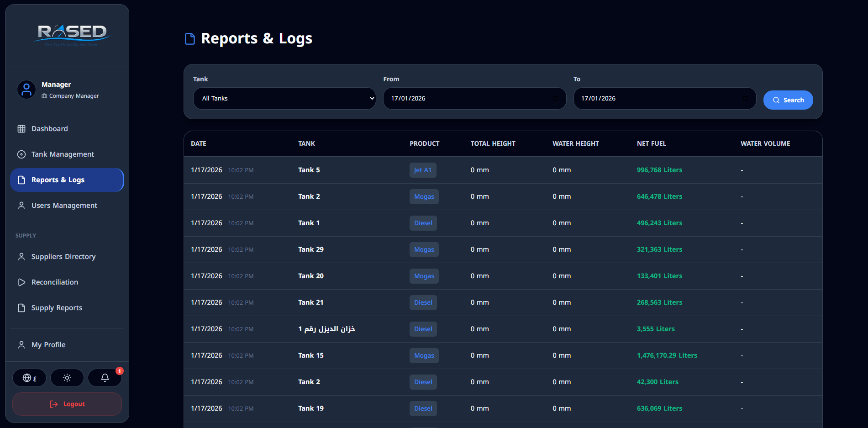Click the notification bell icon
The width and height of the screenshot is (868, 428).
pos(105,378)
